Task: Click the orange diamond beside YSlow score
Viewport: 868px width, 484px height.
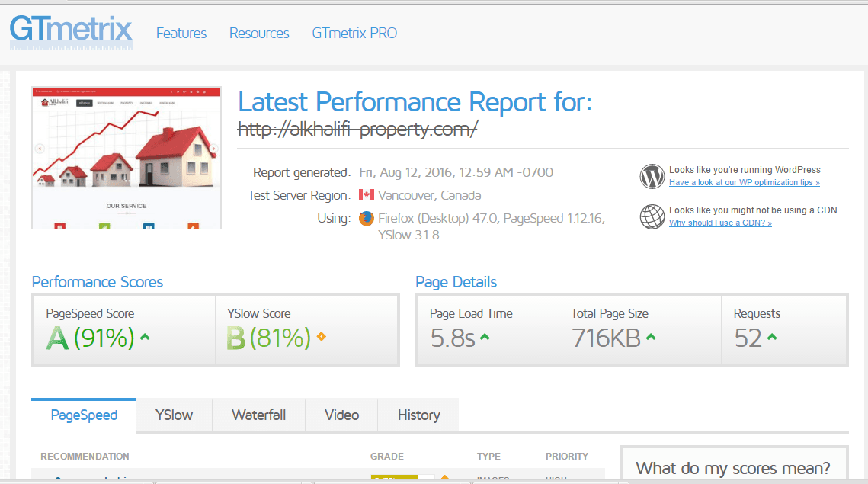Action: 321,336
